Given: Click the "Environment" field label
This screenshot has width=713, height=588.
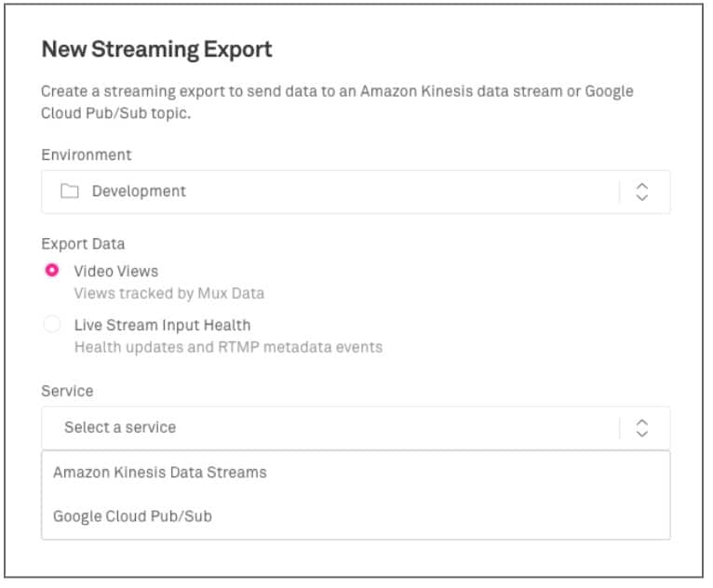Looking at the screenshot, I should [87, 154].
